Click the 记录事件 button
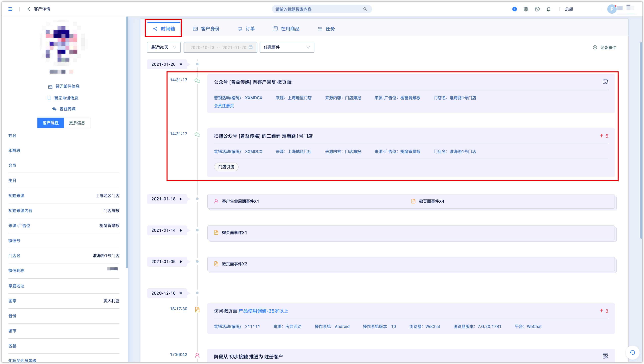Image resolution: width=644 pixels, height=364 pixels. [604, 48]
